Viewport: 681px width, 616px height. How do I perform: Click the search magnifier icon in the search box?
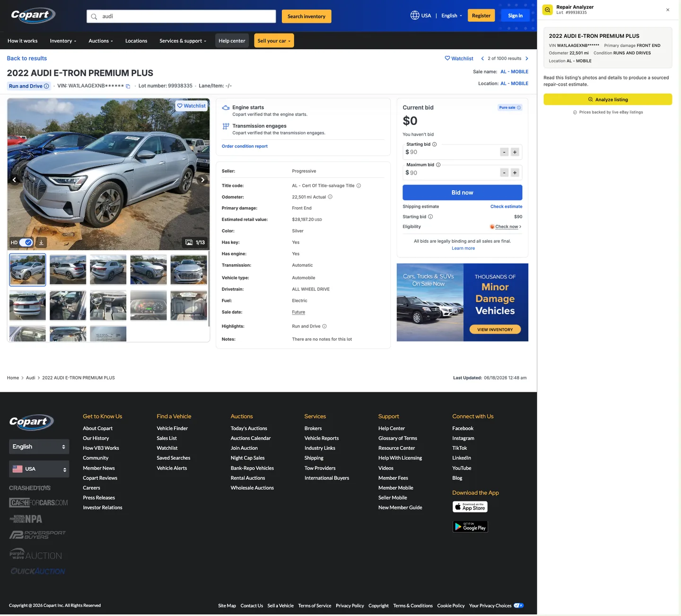coord(94,17)
